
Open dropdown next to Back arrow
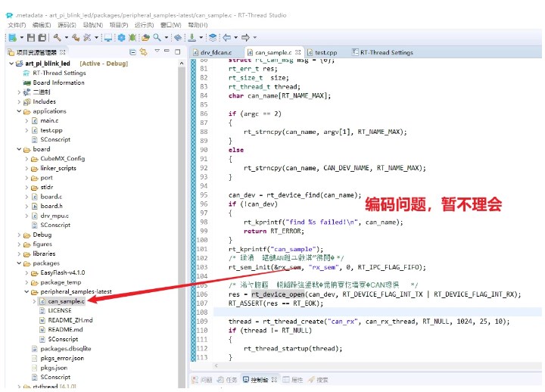click(235, 38)
